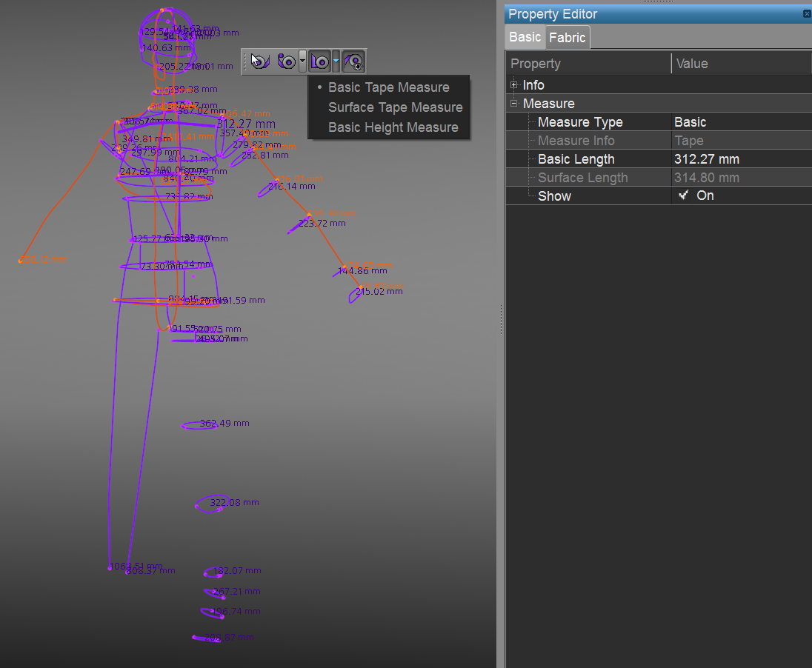Click the Value column header
Viewport: 812px width, 668px height.
[x=741, y=64]
